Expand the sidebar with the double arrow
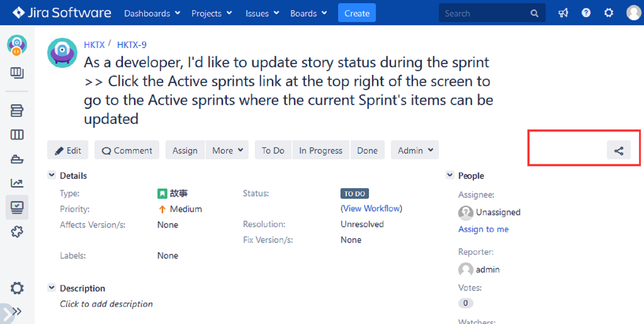The image size is (644, 324). [x=17, y=311]
